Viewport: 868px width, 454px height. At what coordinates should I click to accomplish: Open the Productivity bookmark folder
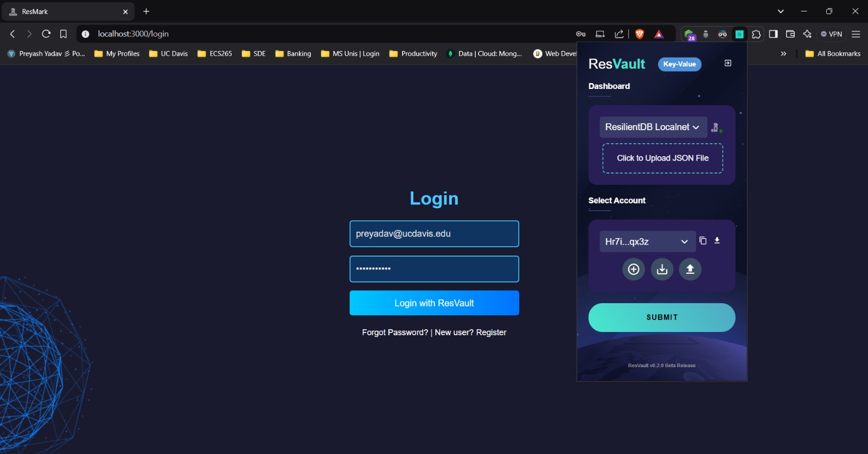[x=413, y=54]
